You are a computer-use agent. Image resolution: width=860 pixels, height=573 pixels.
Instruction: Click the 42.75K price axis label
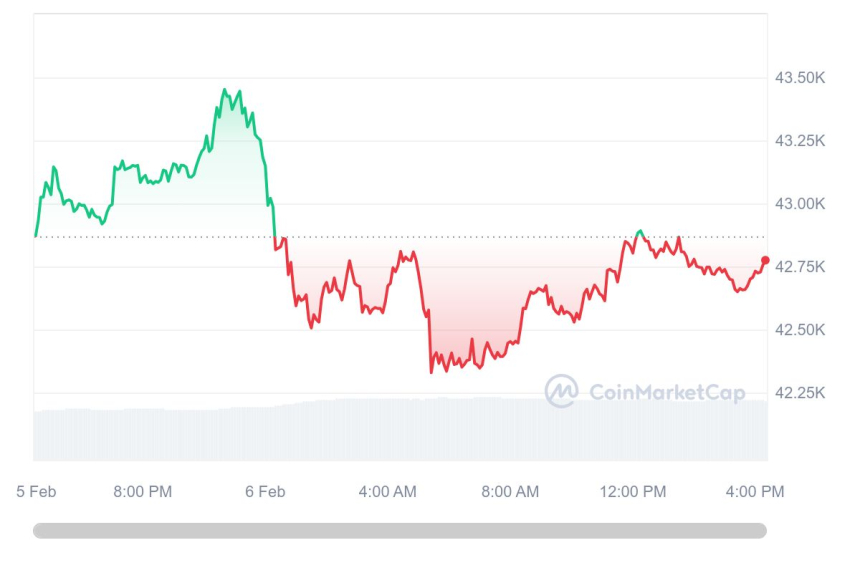800,267
